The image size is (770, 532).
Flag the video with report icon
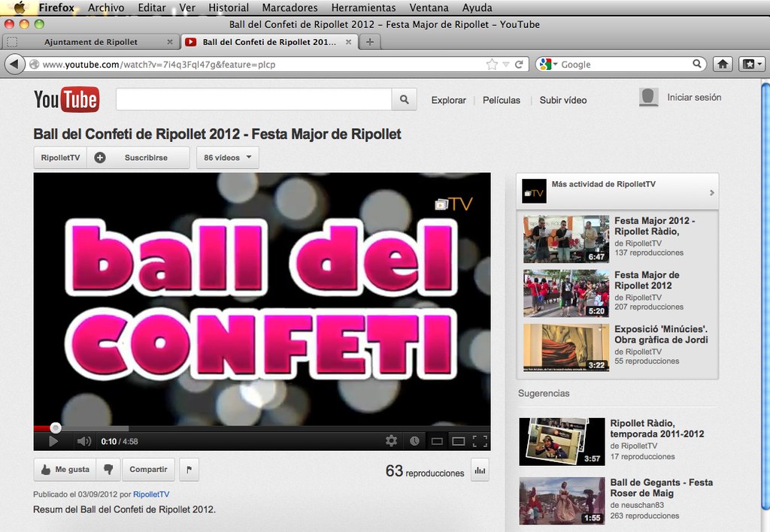[x=189, y=470]
